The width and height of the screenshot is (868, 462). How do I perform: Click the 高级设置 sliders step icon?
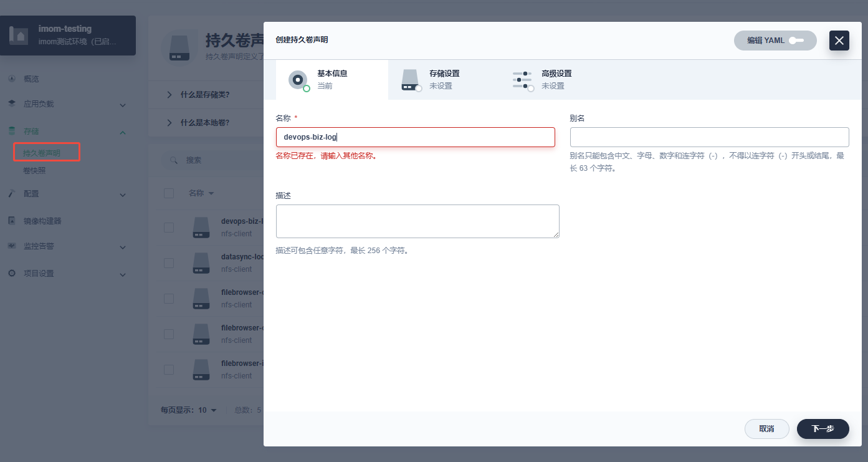pyautogui.click(x=523, y=80)
